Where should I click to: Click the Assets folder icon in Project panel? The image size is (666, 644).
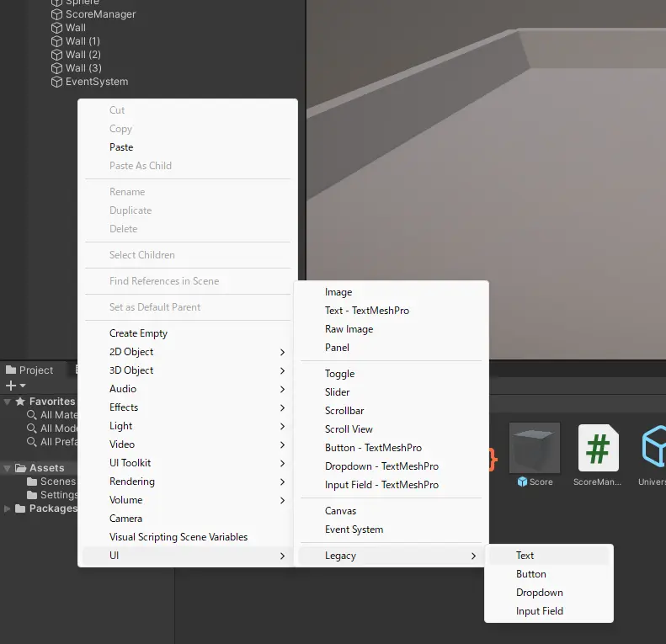pyautogui.click(x=20, y=468)
